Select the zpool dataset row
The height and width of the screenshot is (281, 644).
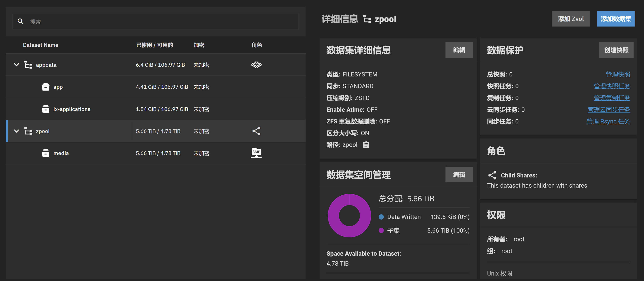pyautogui.click(x=156, y=131)
